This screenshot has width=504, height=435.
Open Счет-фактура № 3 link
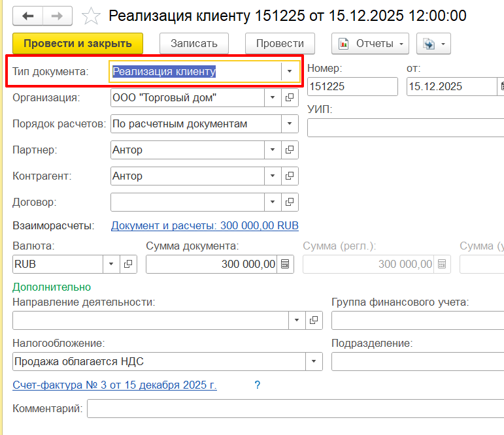tap(114, 385)
